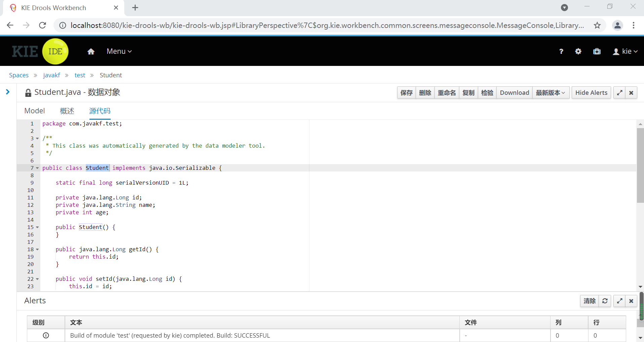The width and height of the screenshot is (644, 342).
Task: Click the highlighted Student class name
Action: (x=97, y=168)
